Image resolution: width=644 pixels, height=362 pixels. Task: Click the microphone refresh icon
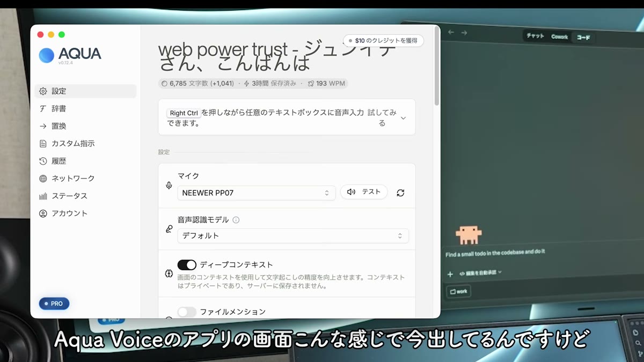(x=400, y=193)
